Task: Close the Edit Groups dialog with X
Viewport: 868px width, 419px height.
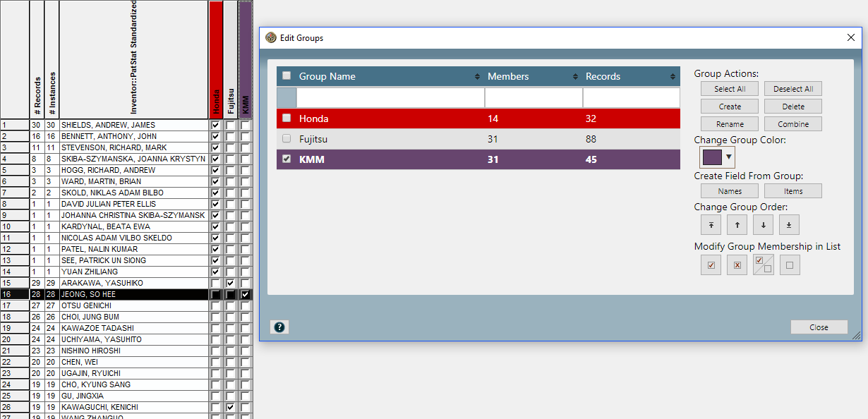Action: click(851, 38)
